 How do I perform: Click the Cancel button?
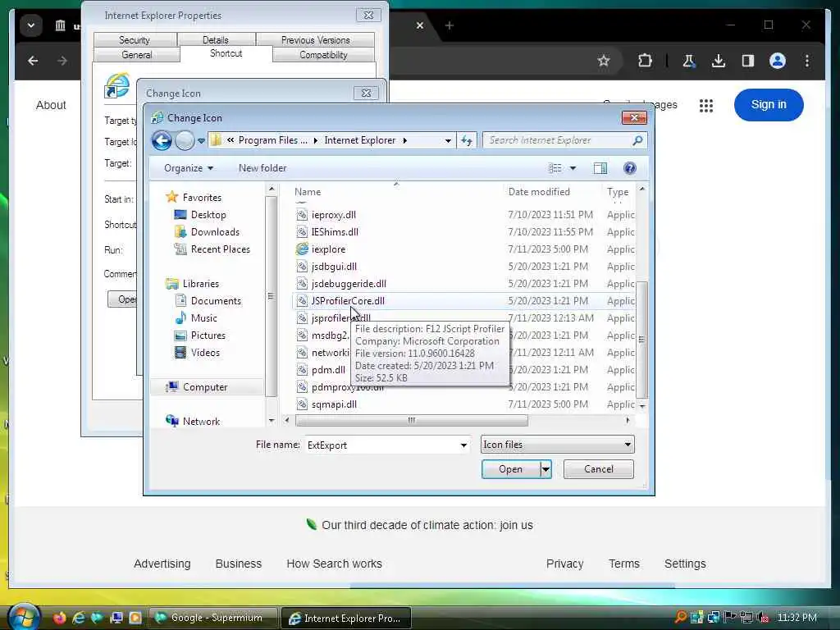tap(598, 469)
